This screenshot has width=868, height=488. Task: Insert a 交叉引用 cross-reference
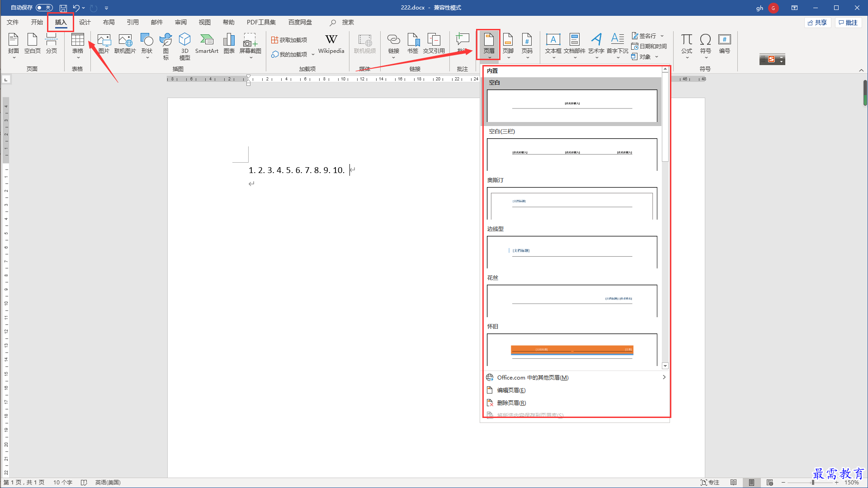(x=434, y=44)
